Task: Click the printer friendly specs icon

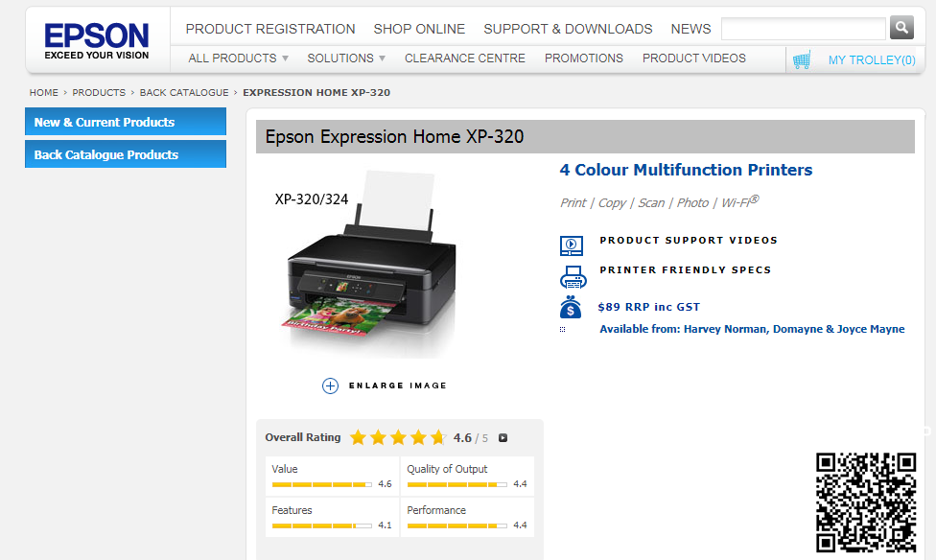Action: 573,278
